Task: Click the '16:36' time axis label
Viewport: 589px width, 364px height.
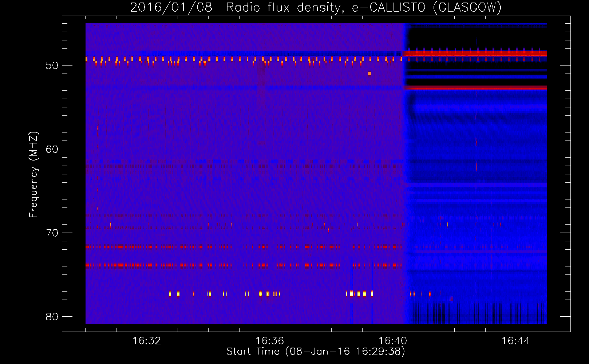Action: (270, 341)
